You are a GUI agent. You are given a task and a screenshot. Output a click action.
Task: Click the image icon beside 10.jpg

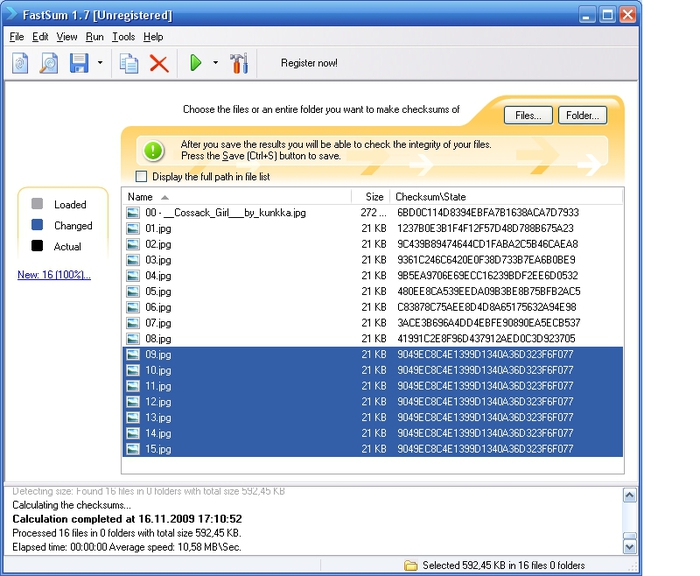tap(133, 370)
